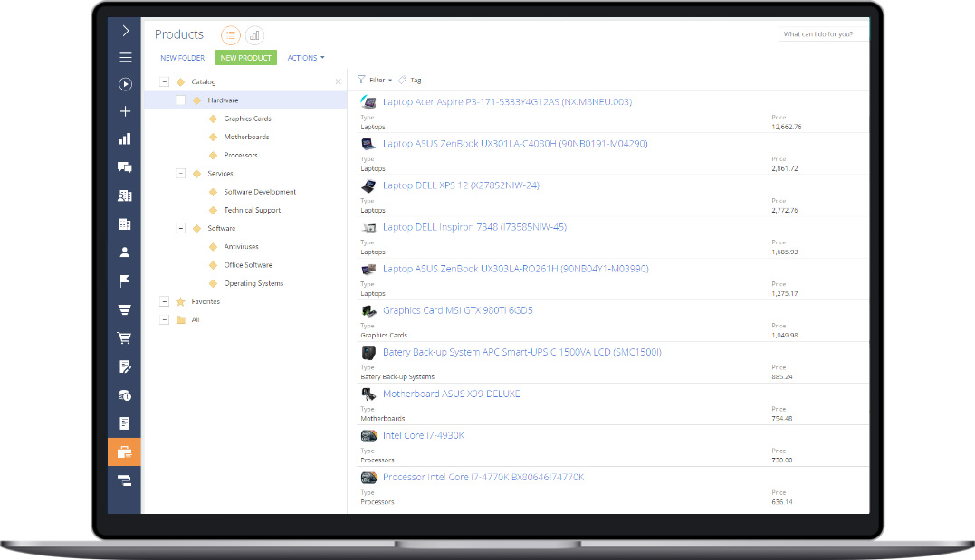Open the Actions dropdown menu
The height and width of the screenshot is (560, 975).
click(x=305, y=58)
